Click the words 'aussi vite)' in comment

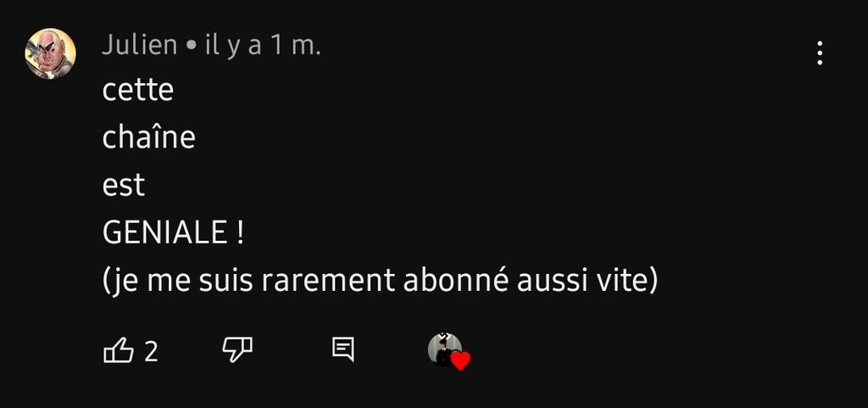pos(587,281)
